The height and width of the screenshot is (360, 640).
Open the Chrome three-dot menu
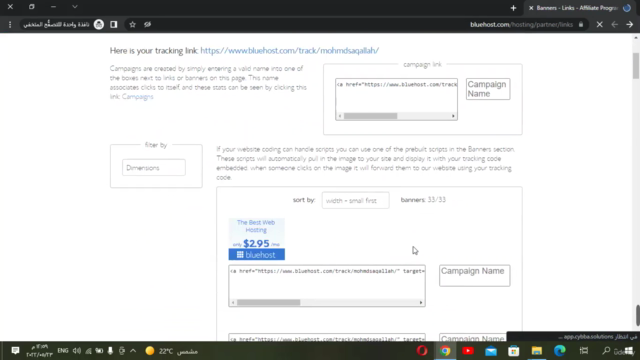point(10,24)
